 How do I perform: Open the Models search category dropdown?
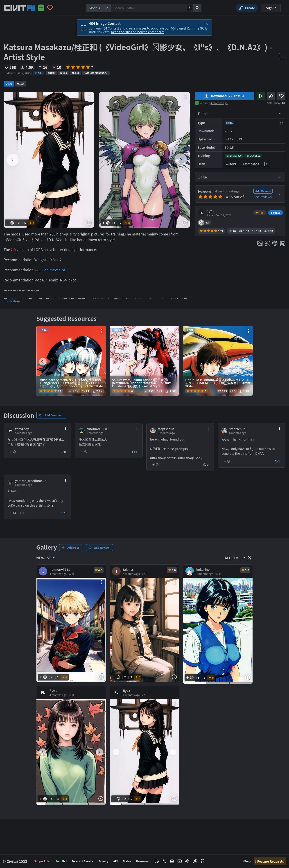coord(99,8)
